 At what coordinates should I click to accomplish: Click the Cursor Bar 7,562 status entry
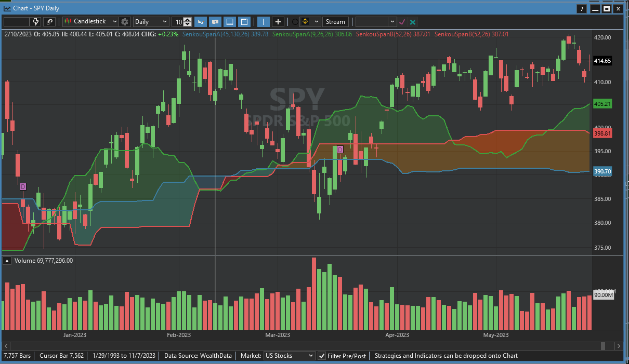(x=61, y=356)
